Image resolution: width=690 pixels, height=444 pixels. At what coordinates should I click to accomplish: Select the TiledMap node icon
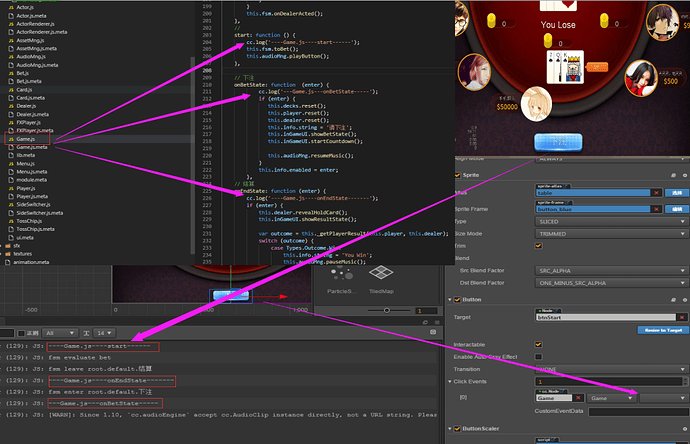click(381, 273)
